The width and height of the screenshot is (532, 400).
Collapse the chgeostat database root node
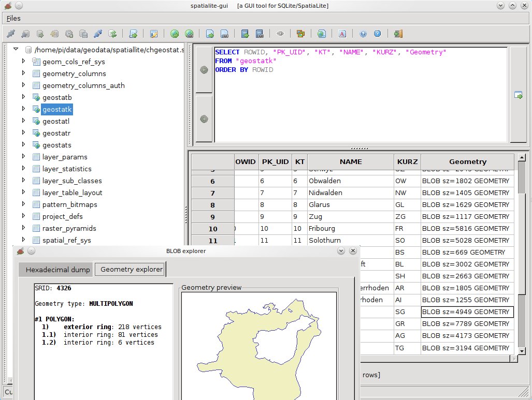point(16,50)
